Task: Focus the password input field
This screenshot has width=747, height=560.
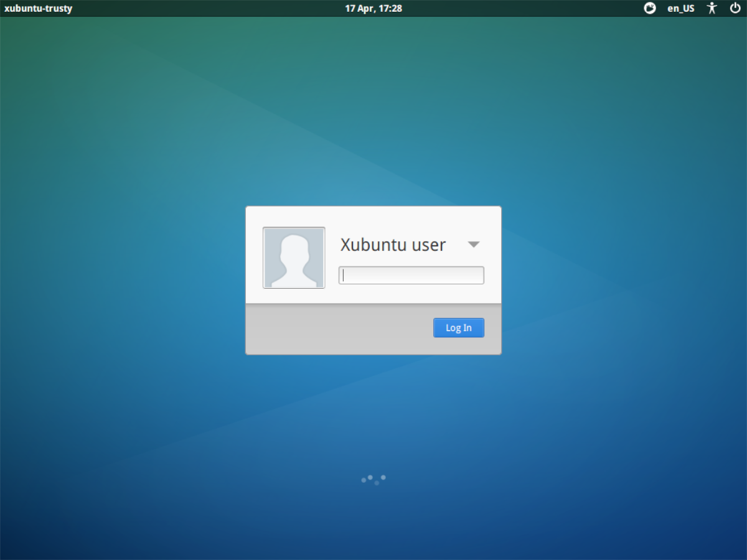Action: [x=411, y=275]
